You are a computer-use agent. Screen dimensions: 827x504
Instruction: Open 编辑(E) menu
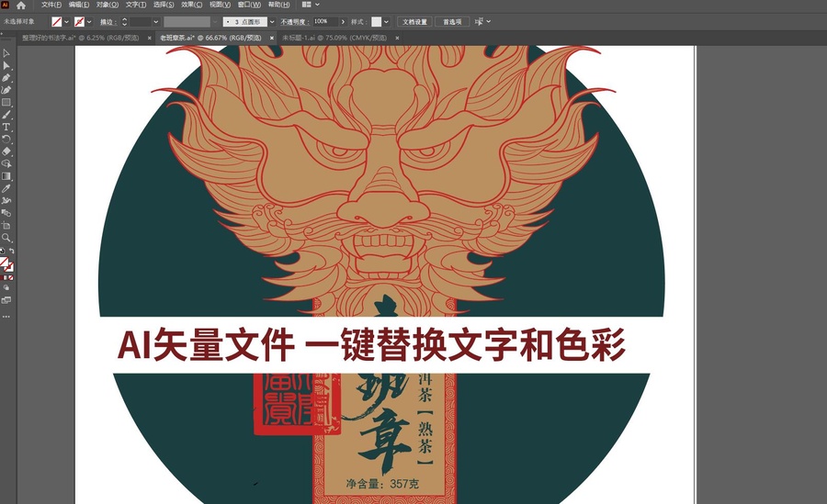(x=79, y=5)
